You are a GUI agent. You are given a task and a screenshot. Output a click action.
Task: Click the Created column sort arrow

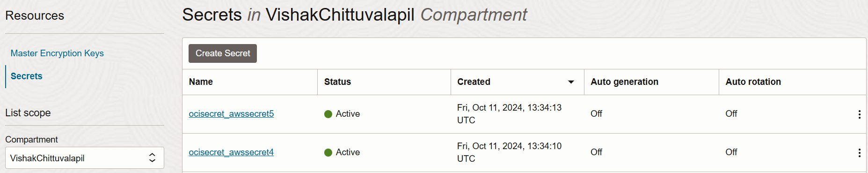571,82
